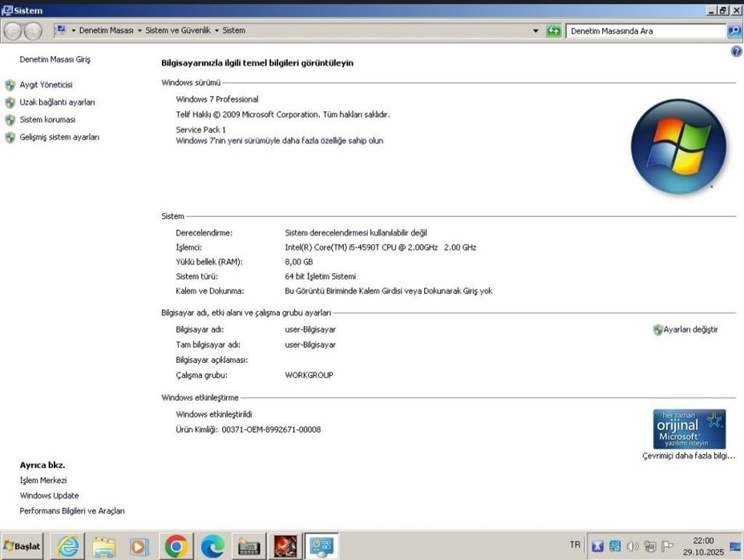Expand the arrow before Sistem ve Güvenlik breadcrumb

[x=139, y=30]
